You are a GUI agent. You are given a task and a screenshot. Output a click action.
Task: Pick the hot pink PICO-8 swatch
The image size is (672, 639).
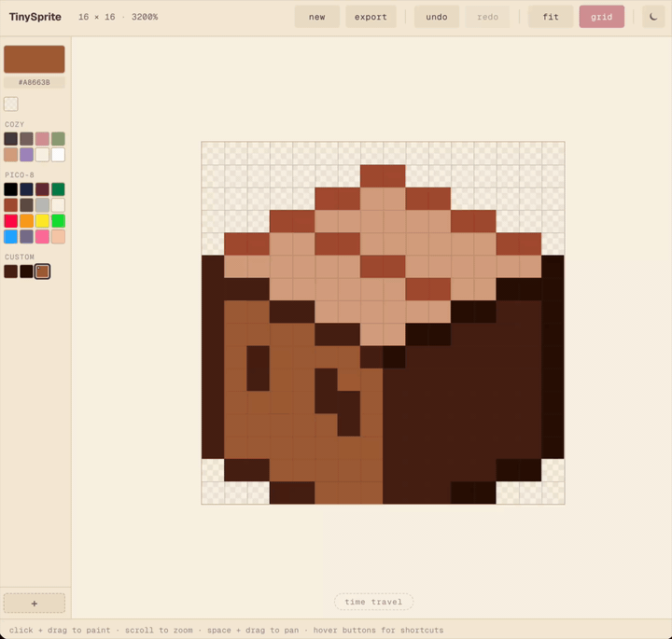click(42, 237)
